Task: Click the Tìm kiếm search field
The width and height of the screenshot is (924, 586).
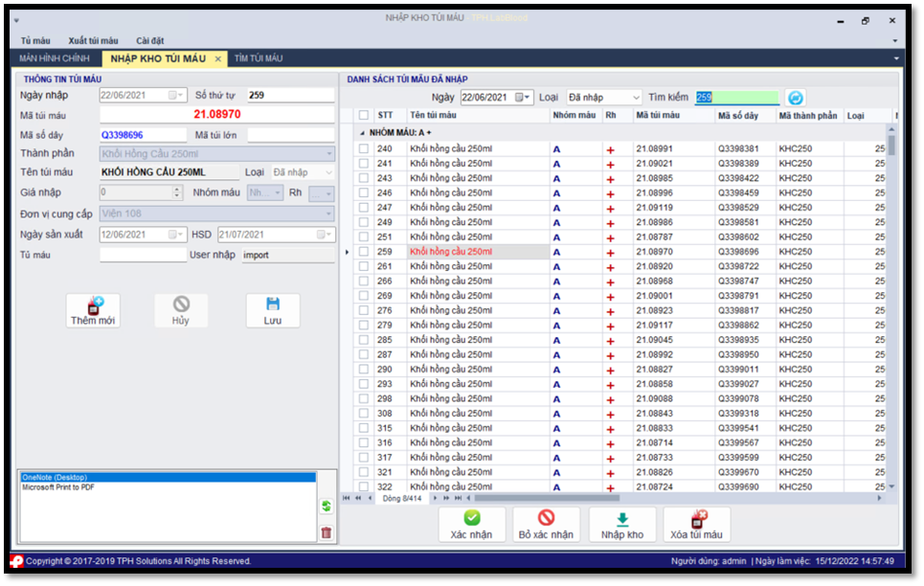Action: (x=735, y=98)
